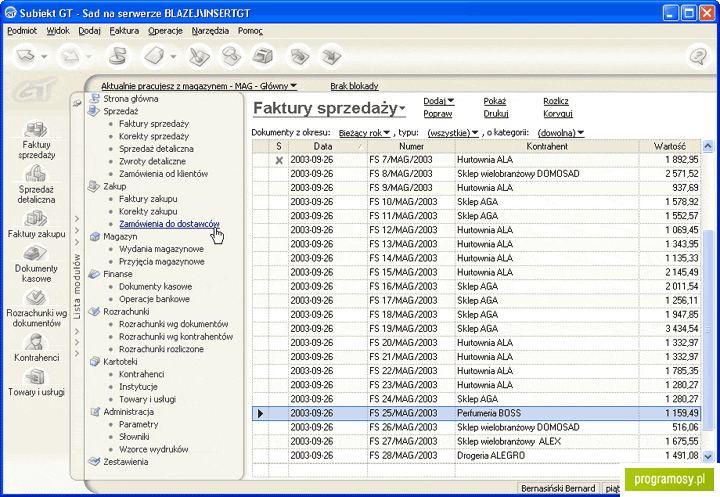Open the Dodaj menu in menu bar

[x=89, y=31]
